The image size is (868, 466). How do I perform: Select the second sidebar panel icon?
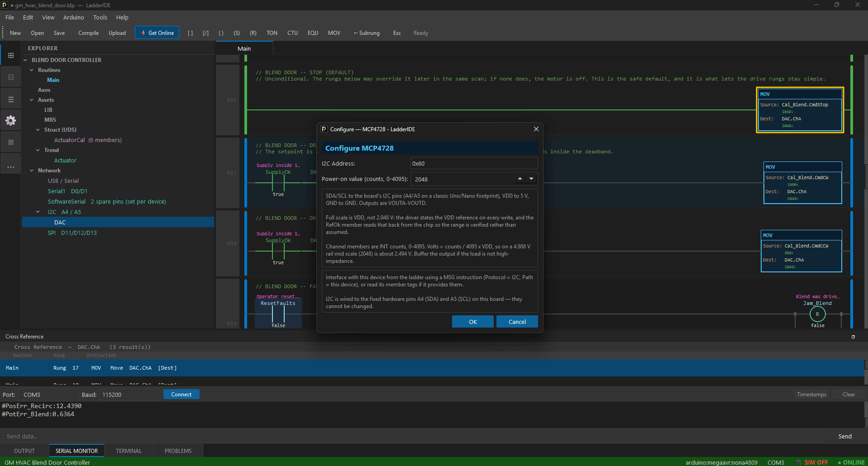tap(11, 77)
